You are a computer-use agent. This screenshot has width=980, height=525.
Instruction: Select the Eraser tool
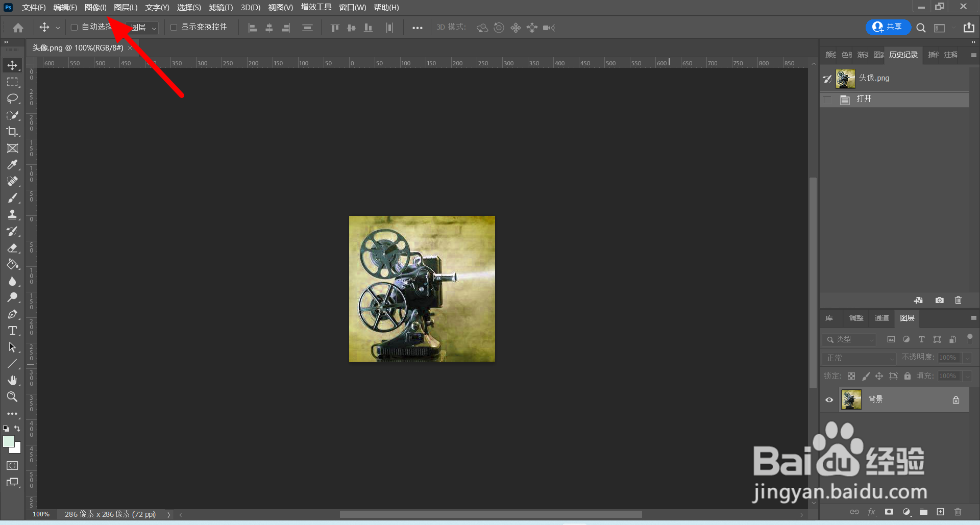(x=12, y=248)
